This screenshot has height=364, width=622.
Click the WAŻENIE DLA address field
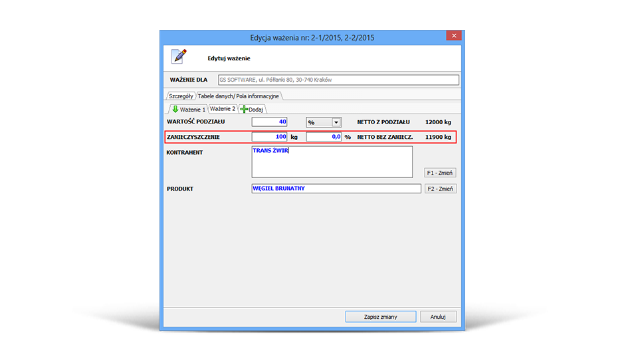click(x=338, y=80)
